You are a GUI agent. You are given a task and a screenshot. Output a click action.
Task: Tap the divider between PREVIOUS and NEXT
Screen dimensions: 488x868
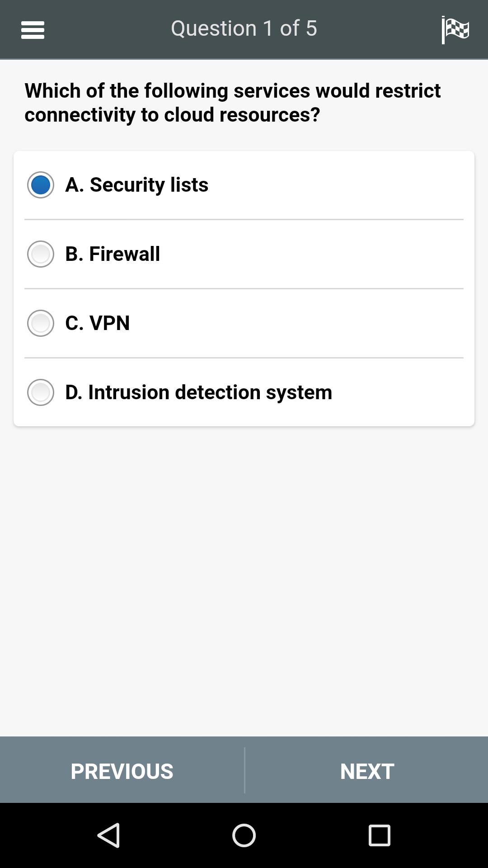pyautogui.click(x=244, y=770)
